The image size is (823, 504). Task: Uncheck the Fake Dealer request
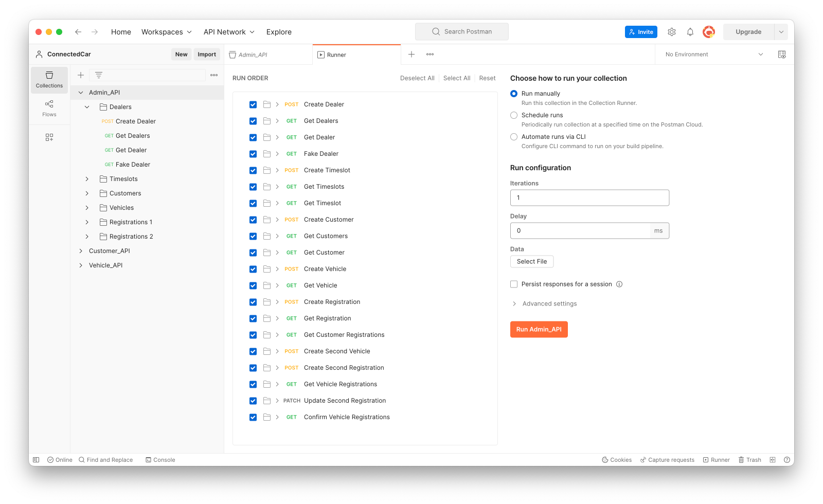pyautogui.click(x=253, y=154)
